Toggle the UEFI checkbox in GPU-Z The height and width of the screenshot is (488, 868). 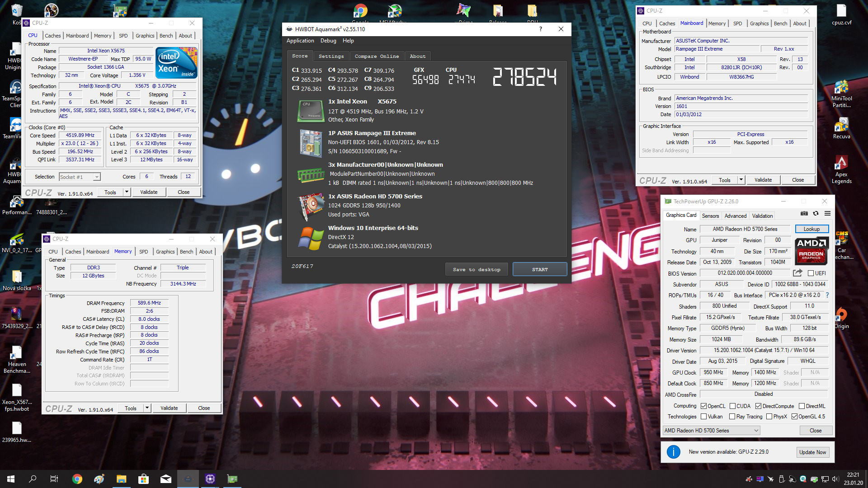(811, 273)
